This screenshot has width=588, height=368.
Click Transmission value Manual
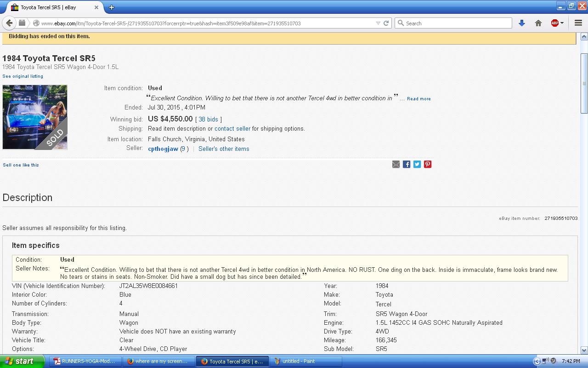(x=129, y=314)
